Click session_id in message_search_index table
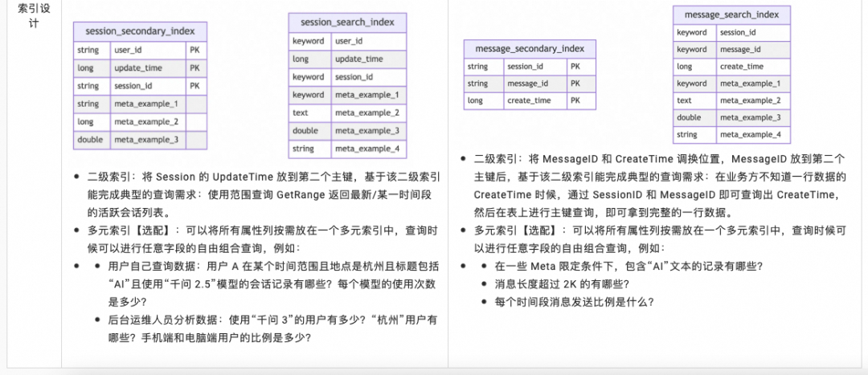 click(x=738, y=32)
